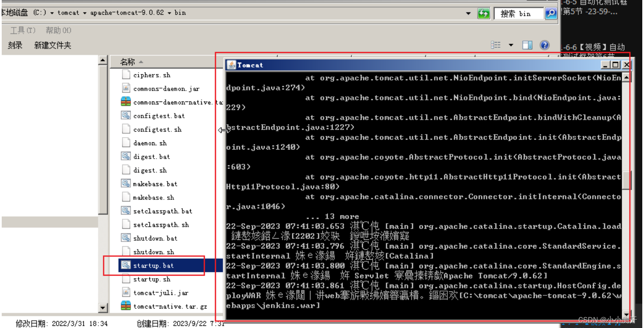Select the shutdown.sh file icon
This screenshot has width=644, height=328.
pos(126,252)
